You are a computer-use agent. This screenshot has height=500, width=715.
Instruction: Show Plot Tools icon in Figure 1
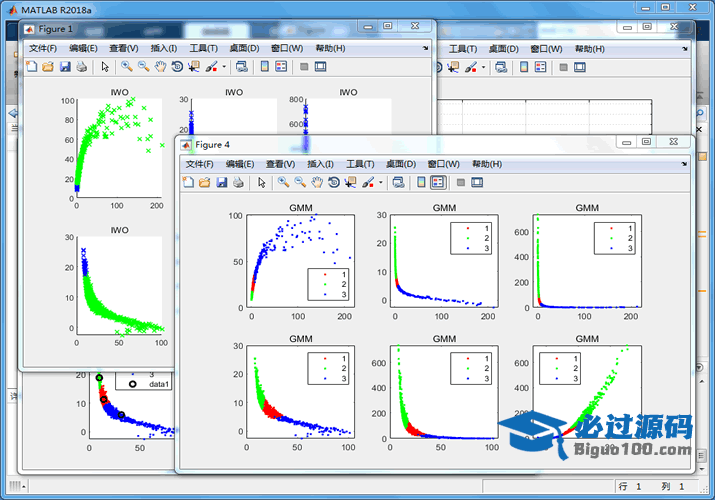coord(321,67)
